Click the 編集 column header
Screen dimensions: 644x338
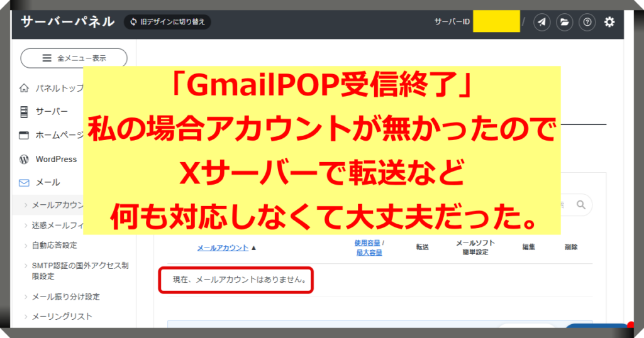click(x=528, y=247)
